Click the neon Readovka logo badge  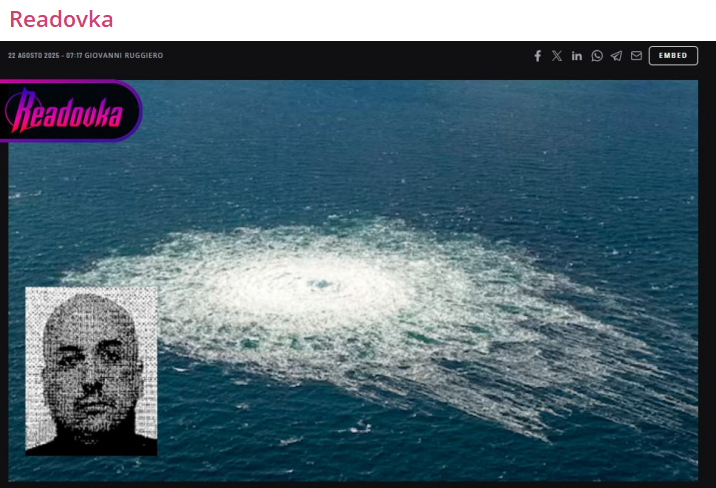[x=70, y=111]
